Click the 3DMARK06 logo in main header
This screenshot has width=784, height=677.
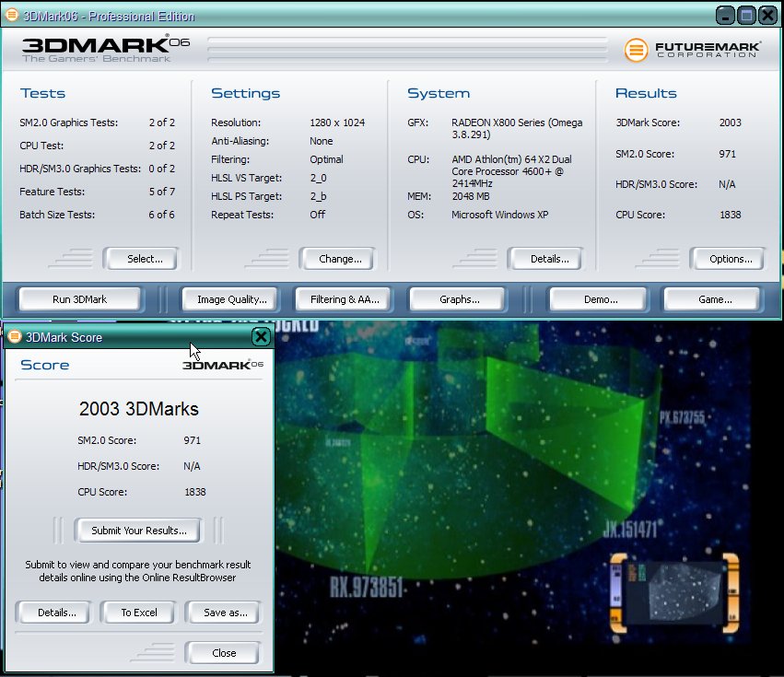point(106,49)
